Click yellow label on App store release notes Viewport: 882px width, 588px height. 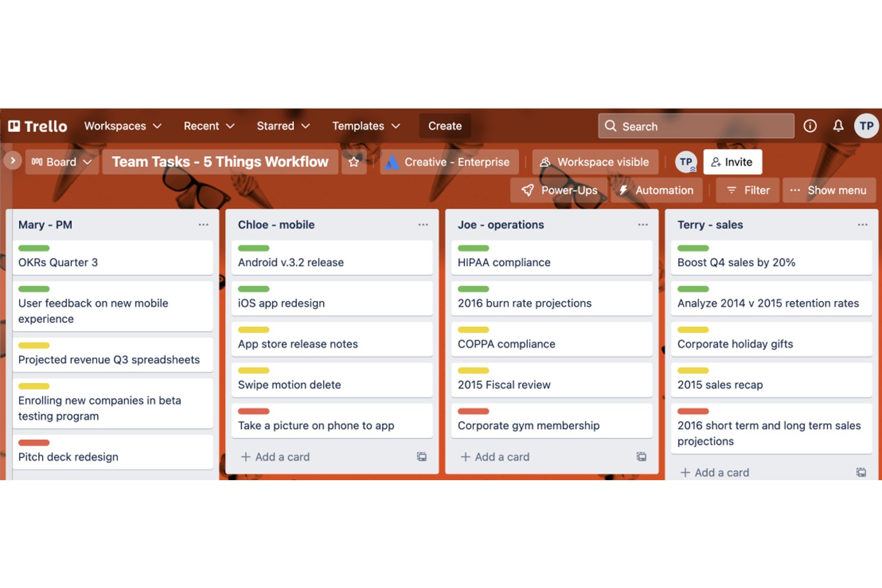(254, 329)
